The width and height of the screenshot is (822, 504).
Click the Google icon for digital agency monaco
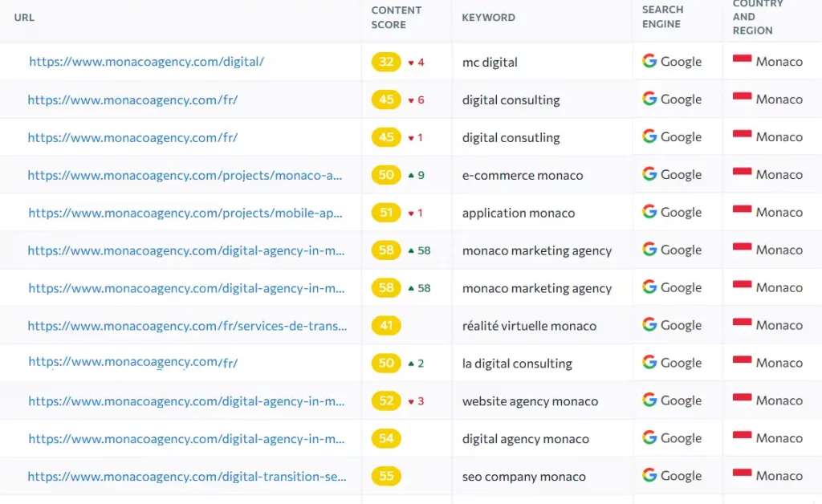click(649, 438)
